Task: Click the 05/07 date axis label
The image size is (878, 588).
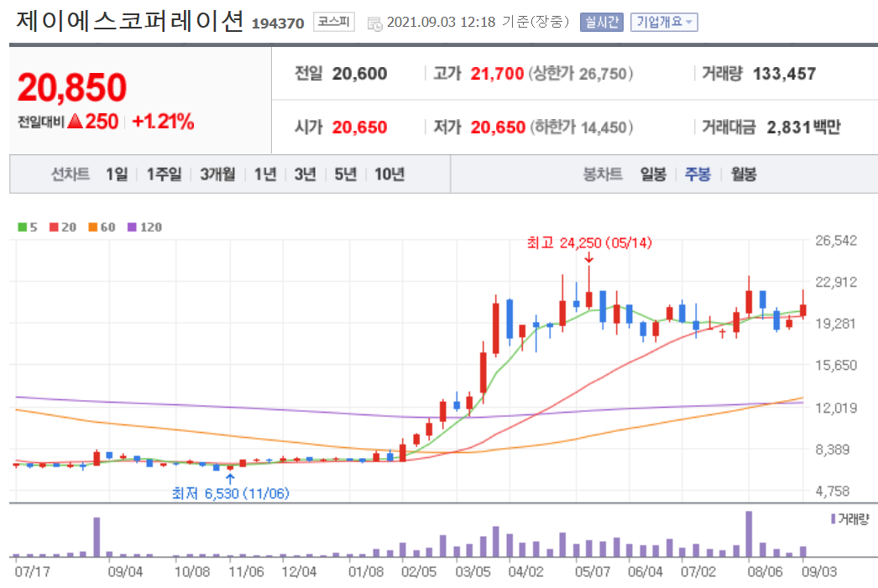Action: coord(592,572)
